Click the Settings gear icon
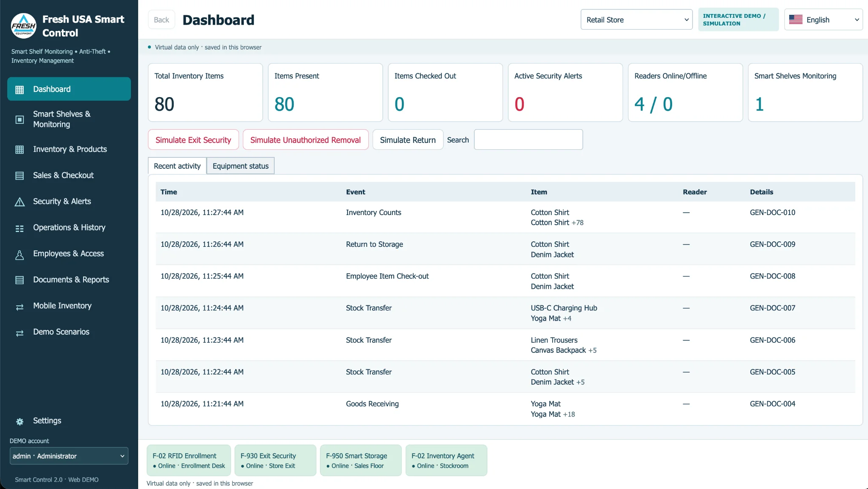The image size is (868, 489). point(19,421)
